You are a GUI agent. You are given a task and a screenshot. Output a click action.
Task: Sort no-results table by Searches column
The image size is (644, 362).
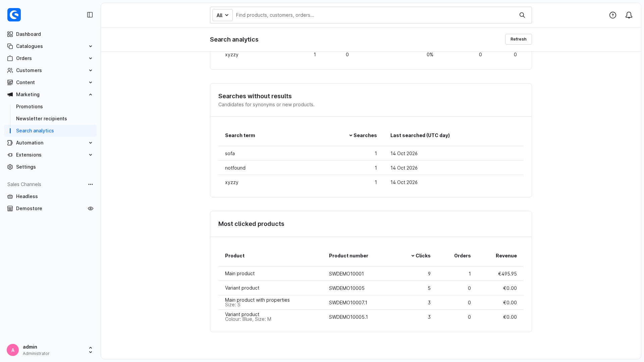[x=363, y=135]
